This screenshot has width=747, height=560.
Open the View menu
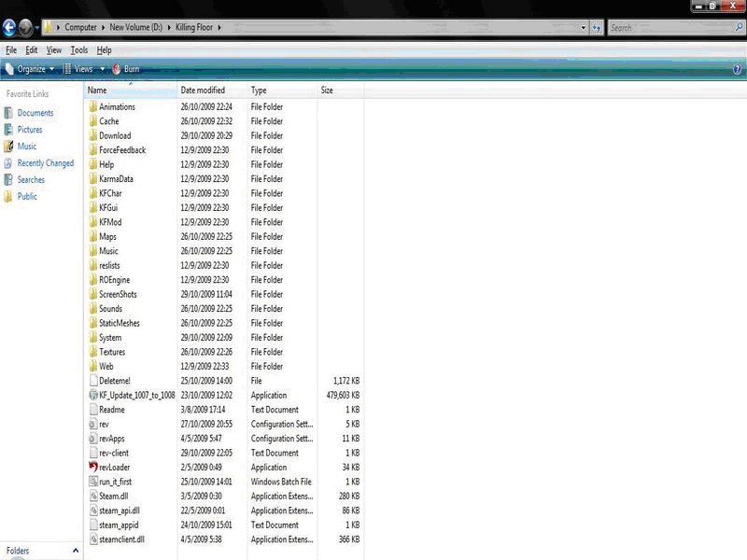54,50
